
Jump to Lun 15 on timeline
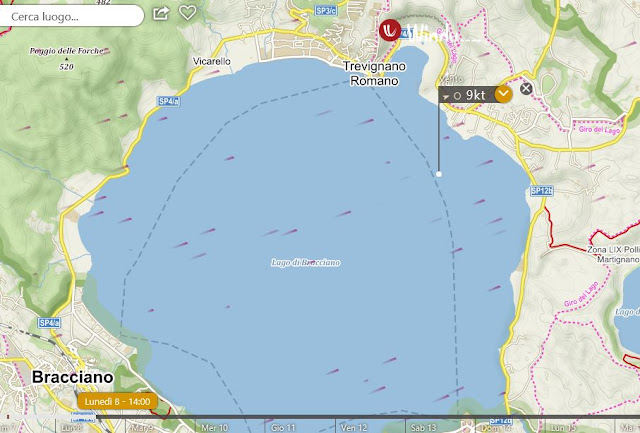click(564, 427)
